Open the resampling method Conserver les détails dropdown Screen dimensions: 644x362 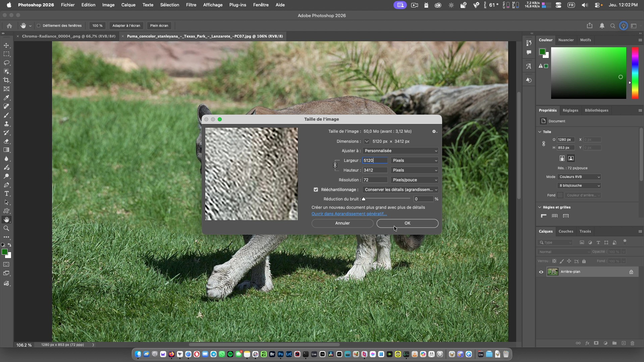(x=400, y=190)
